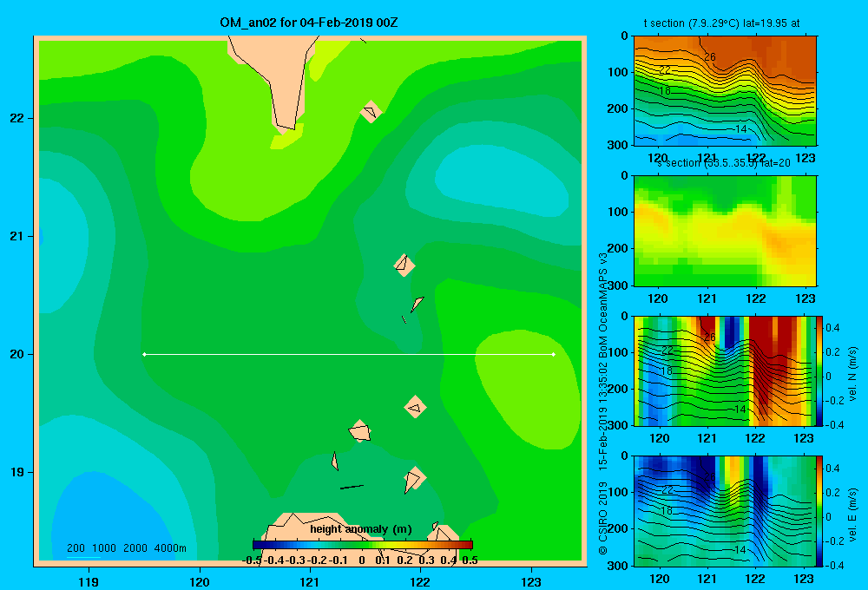Click longitude label 122 under main map
Image resolution: width=868 pixels, height=590 pixels.
pyautogui.click(x=420, y=581)
